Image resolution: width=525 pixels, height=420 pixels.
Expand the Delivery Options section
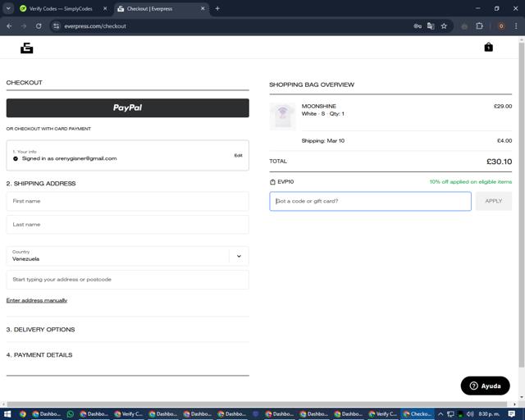point(40,330)
